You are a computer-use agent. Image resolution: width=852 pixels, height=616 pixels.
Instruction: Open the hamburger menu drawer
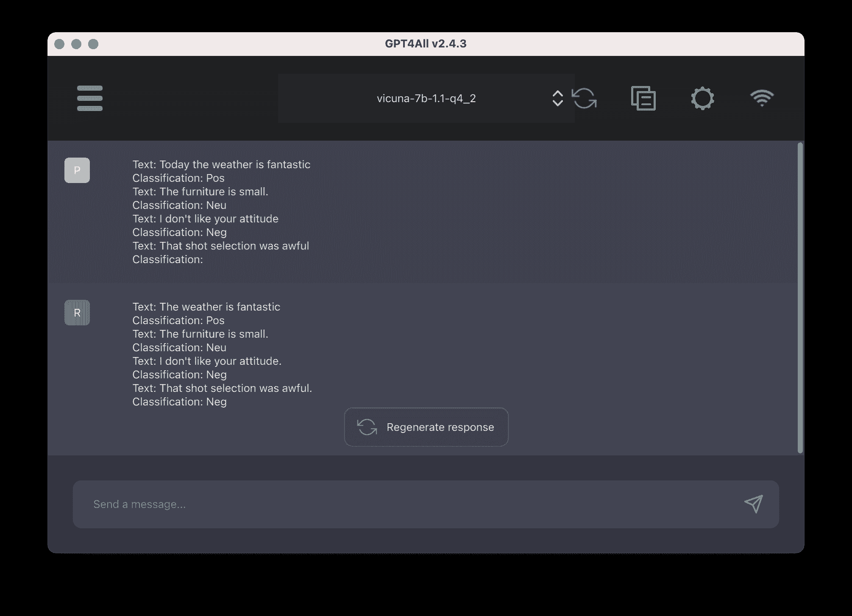point(89,98)
